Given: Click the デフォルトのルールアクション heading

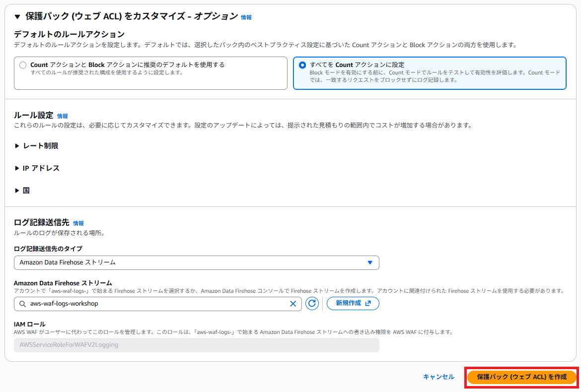Looking at the screenshot, I should tap(70, 34).
